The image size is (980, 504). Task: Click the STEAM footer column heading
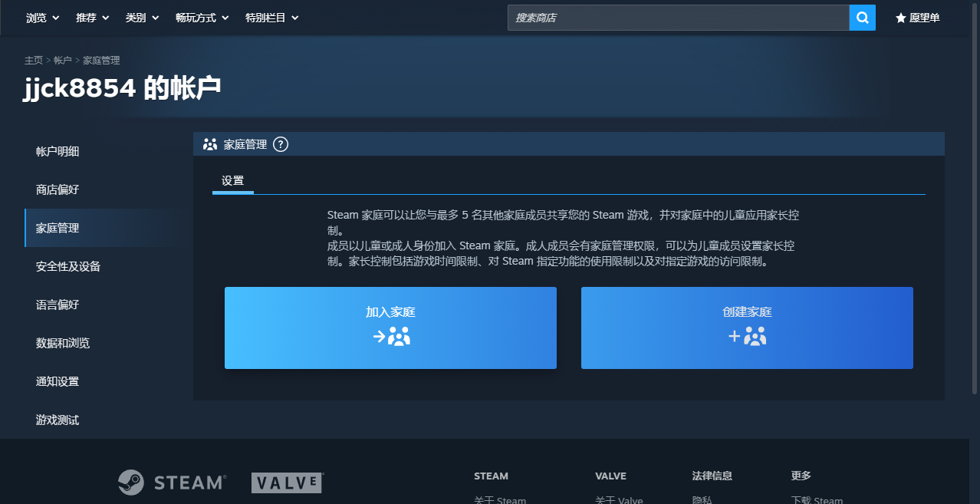491,476
